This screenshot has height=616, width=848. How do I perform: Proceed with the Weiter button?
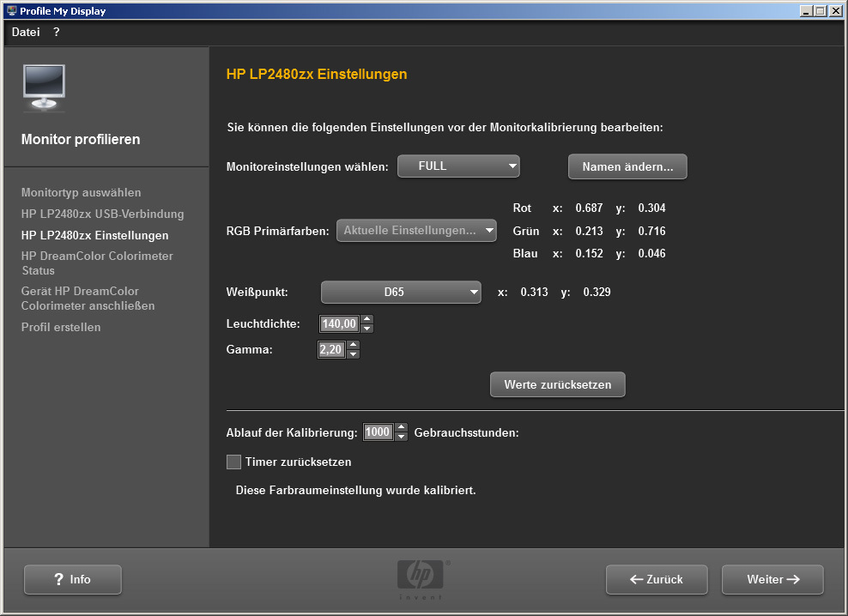pos(772,579)
